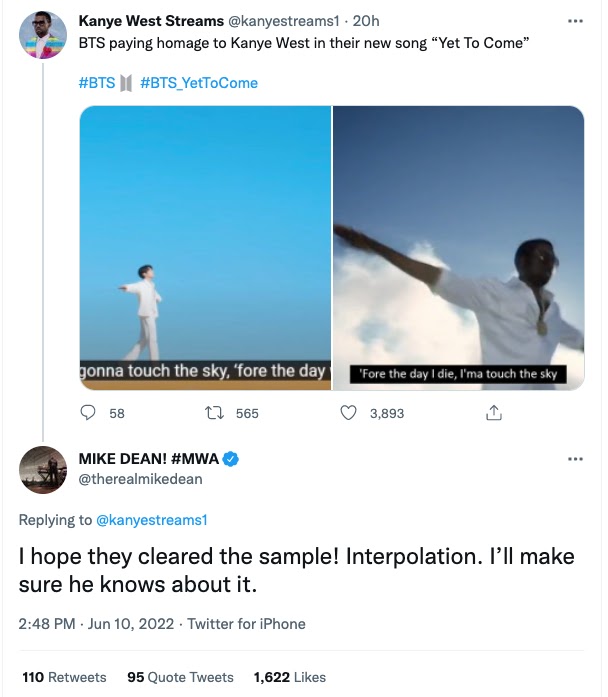608x697 pixels.
Task: View the 95 Quote Tweets
Action: (x=180, y=677)
